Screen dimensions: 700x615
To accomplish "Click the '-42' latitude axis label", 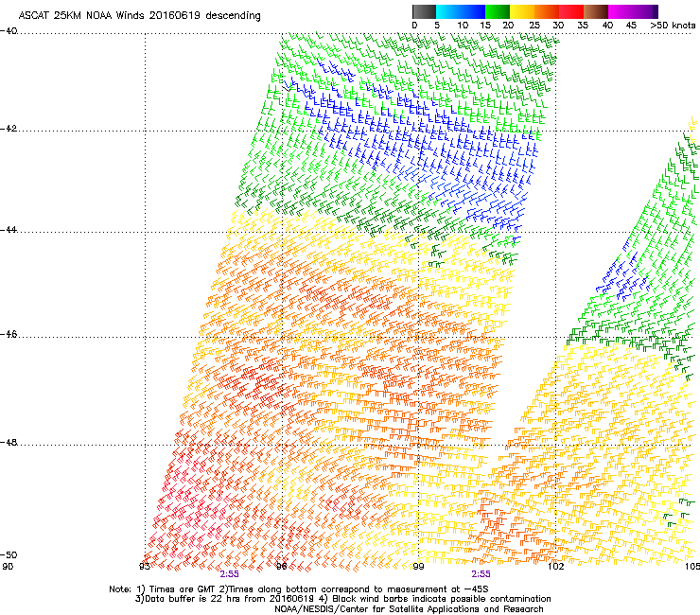I will click(9, 129).
